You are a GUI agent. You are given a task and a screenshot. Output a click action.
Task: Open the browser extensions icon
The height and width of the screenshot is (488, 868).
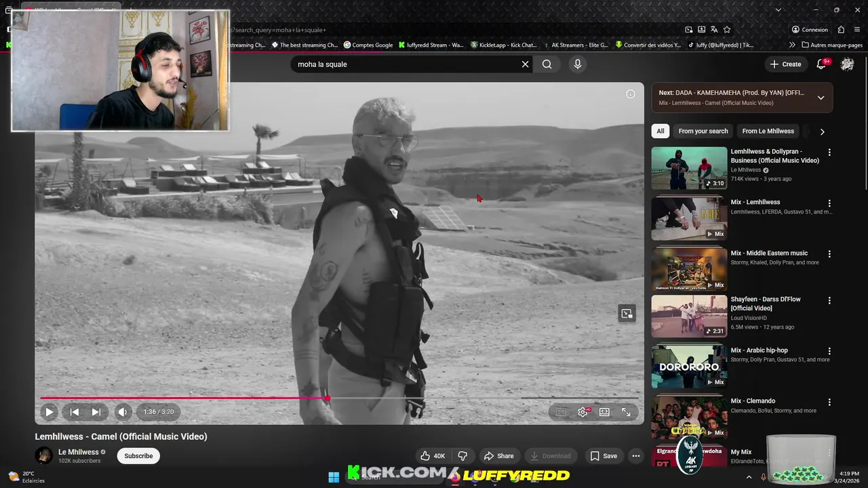[x=841, y=30]
